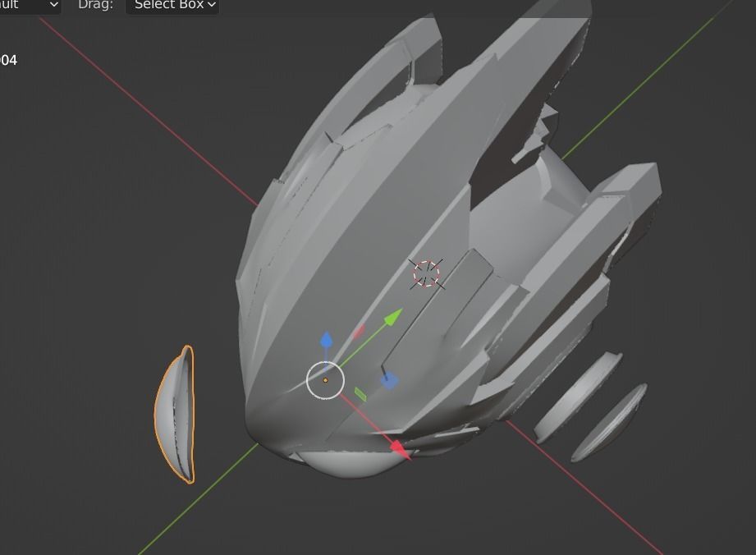Screen dimensions: 756x555
Task: Click the white circle at gizmo center
Action: click(325, 380)
